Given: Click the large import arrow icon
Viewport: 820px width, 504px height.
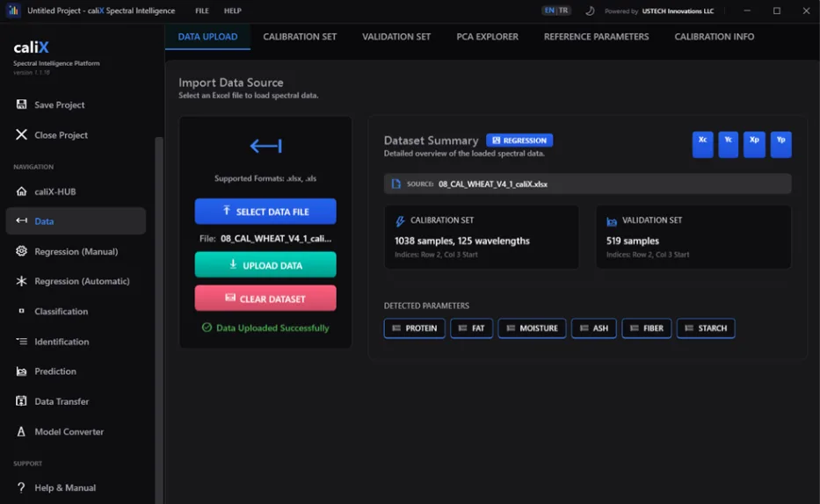Looking at the screenshot, I should click(265, 146).
